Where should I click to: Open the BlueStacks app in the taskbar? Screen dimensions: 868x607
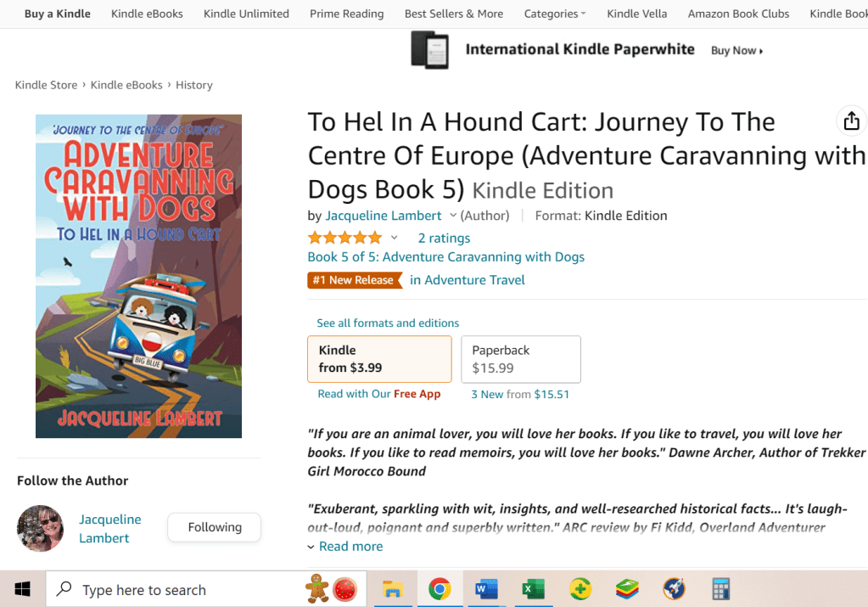tap(627, 589)
